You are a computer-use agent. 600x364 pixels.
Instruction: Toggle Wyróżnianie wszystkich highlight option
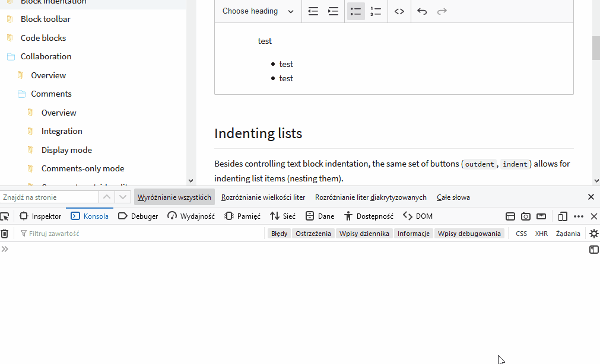[174, 197]
